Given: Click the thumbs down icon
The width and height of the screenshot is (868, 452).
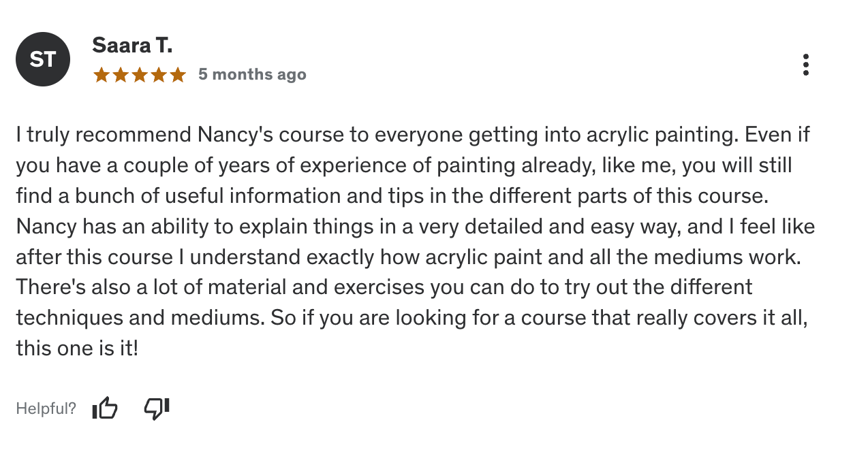Looking at the screenshot, I should coord(157,408).
